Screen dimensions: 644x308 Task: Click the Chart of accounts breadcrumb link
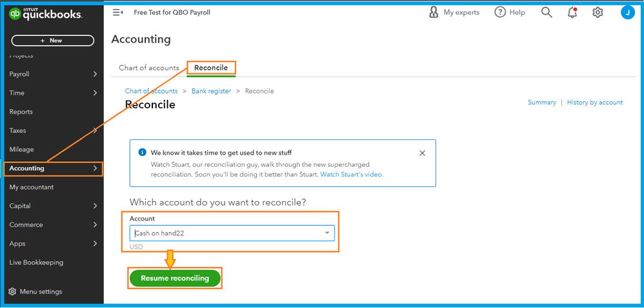(x=151, y=91)
